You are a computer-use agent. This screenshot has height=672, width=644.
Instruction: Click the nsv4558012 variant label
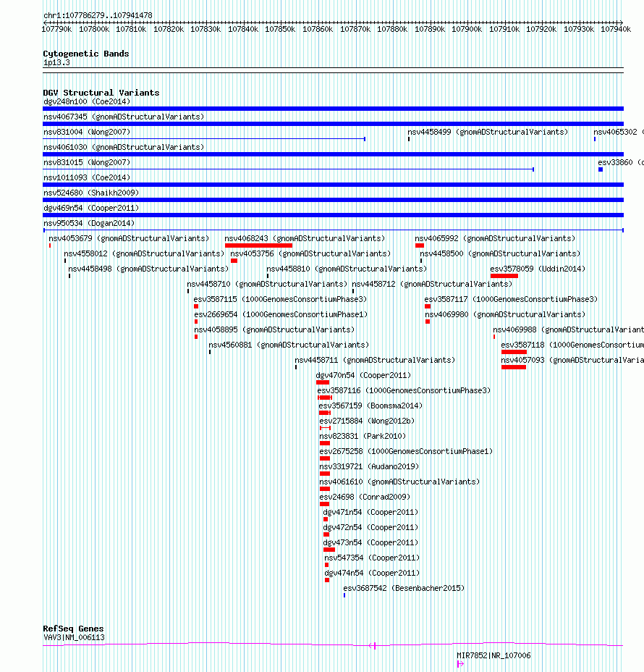[144, 253]
